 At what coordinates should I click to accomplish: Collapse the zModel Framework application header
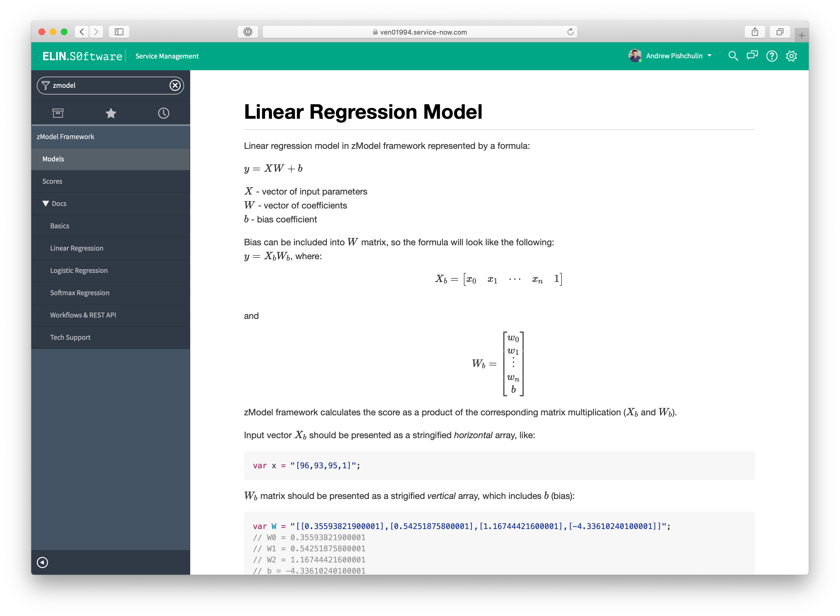[x=66, y=137]
